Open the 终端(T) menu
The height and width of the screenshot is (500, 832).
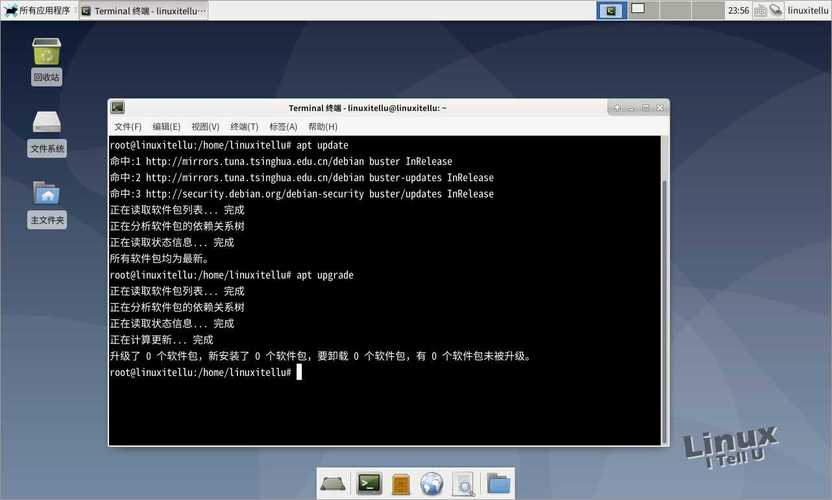click(244, 126)
